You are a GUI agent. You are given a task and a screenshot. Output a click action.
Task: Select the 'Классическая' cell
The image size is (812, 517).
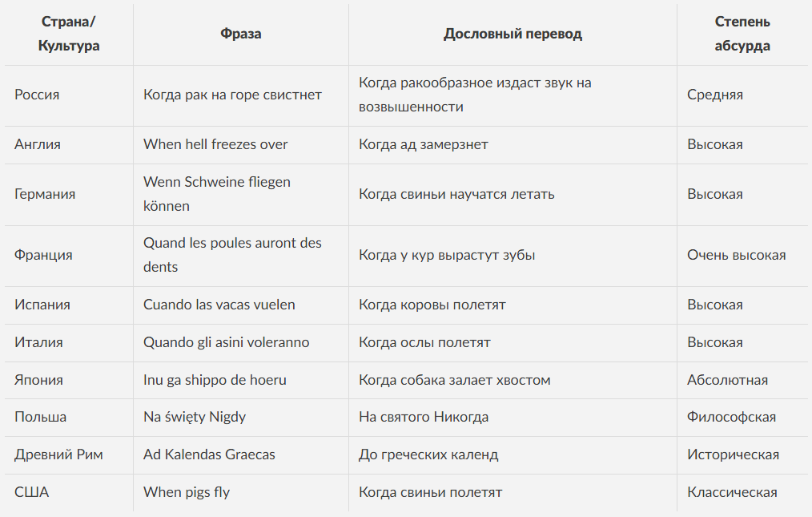(732, 492)
